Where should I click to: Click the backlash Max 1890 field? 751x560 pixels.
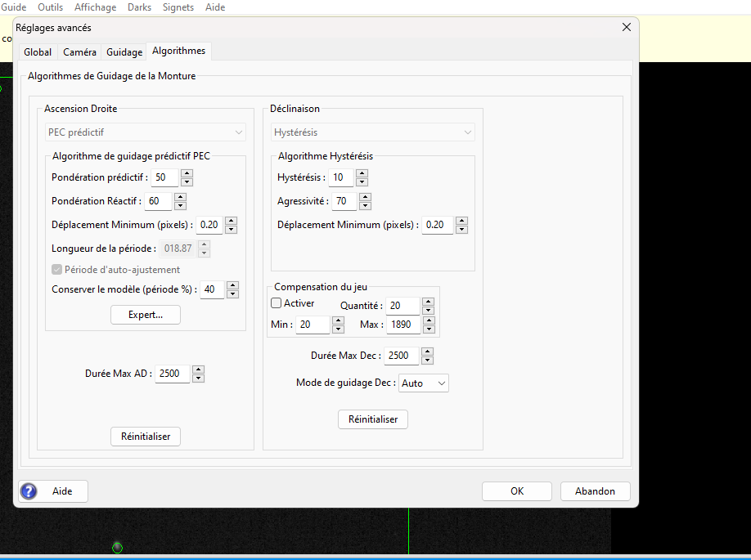[x=403, y=325]
